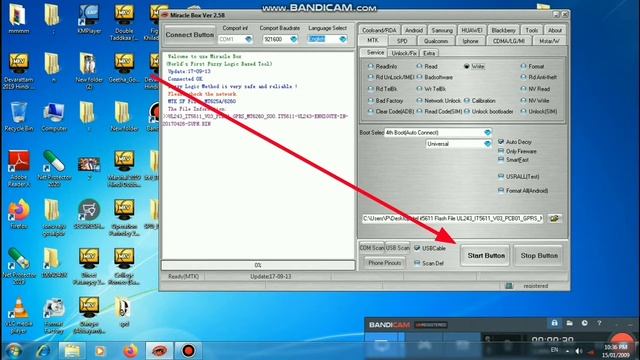Enable the Only Fireware checkbox
Screen dimensions: 640x360
[501, 151]
